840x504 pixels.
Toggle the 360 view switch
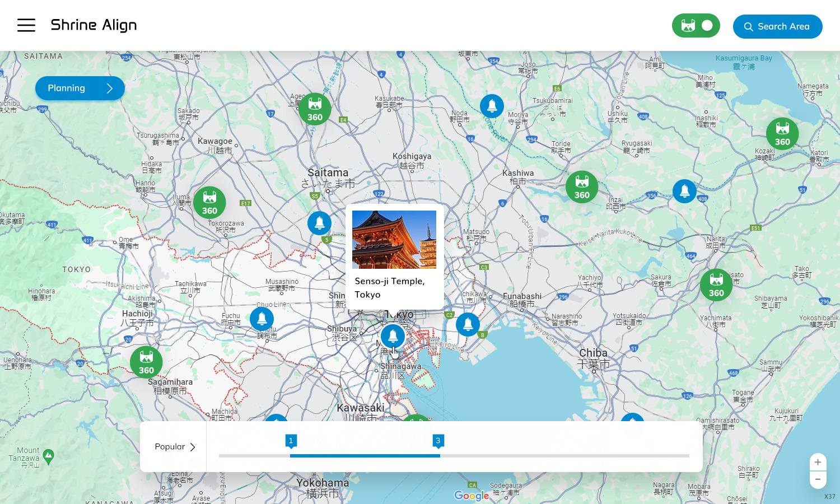696,26
